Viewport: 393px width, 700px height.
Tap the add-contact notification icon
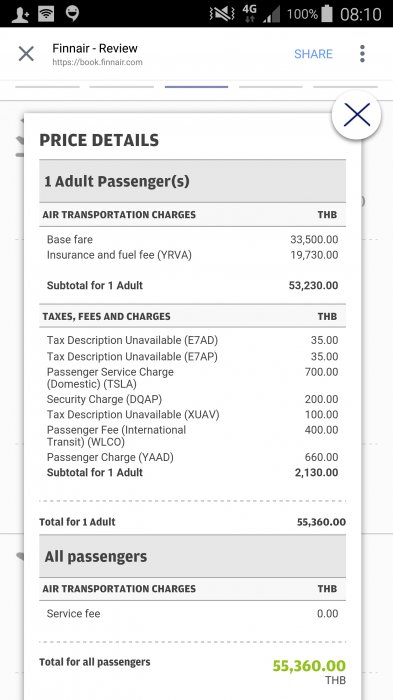(20, 14)
